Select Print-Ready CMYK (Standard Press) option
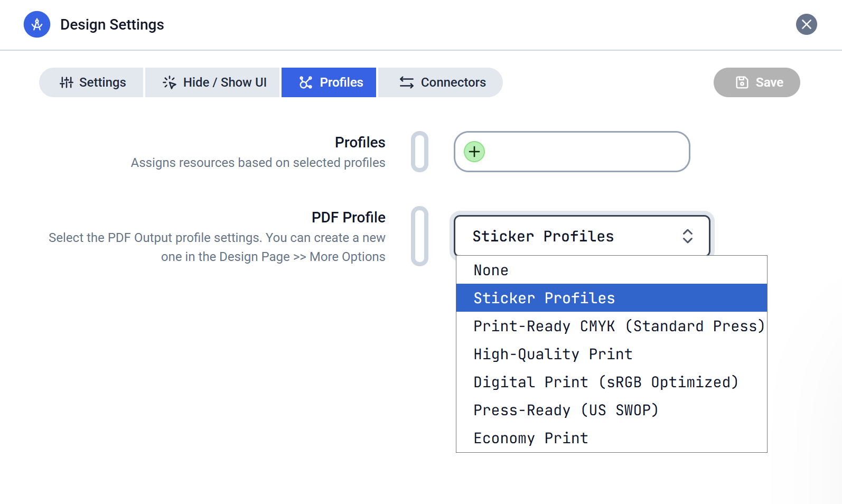Screen dimensions: 842x504 click(x=619, y=326)
